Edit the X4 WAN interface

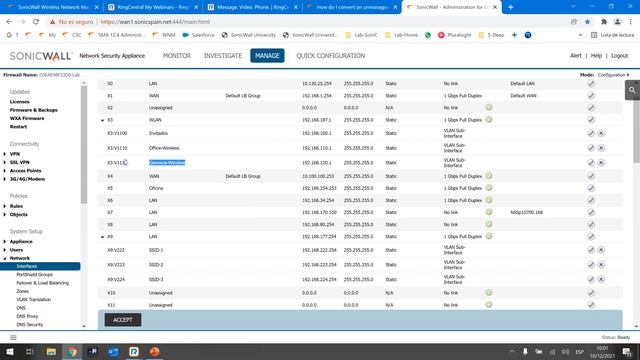(591, 176)
